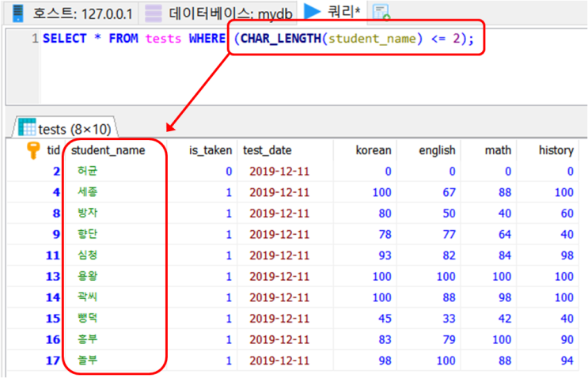Click history score 60 in 방자 row
Image resolution: width=588 pixels, height=378 pixels.
(x=567, y=214)
